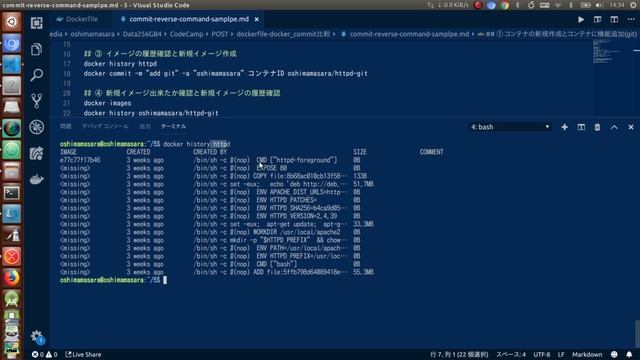Open the system volume indicator
The image size is (640, 360).
[x=599, y=5]
